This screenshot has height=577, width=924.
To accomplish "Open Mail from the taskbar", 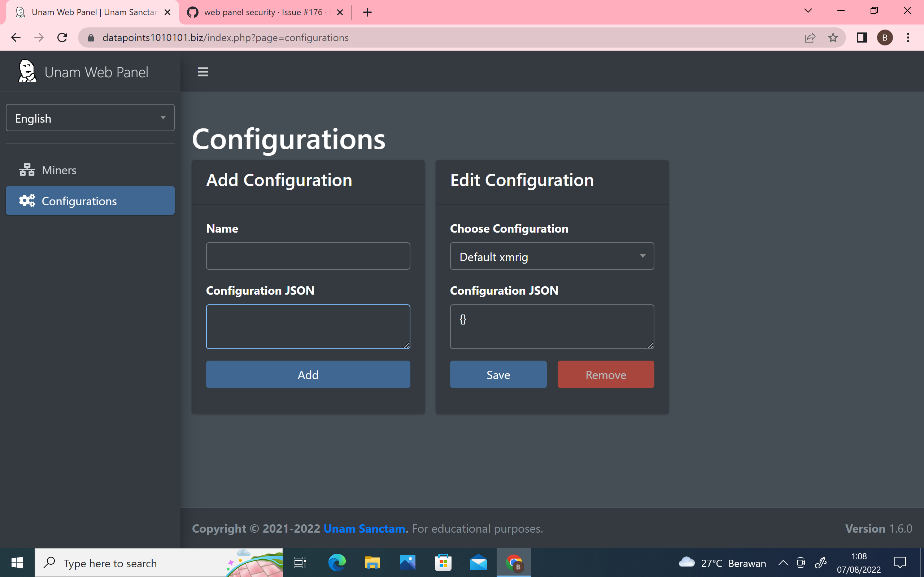I will [479, 563].
